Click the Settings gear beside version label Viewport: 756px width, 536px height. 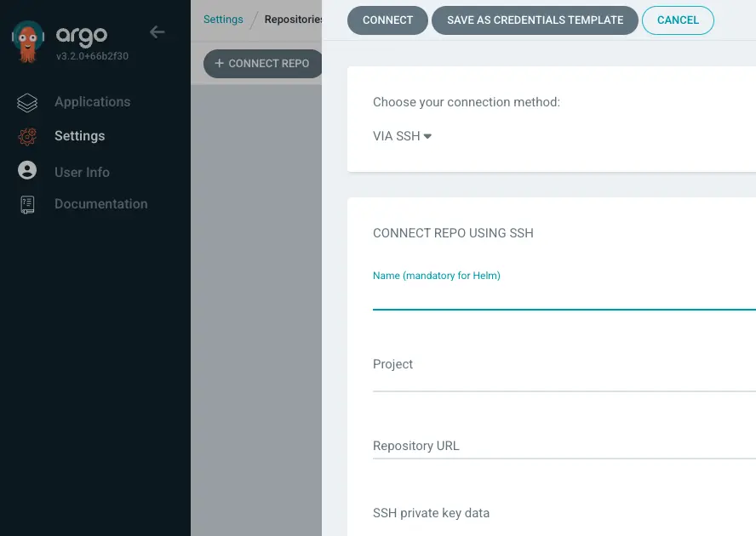(28, 136)
